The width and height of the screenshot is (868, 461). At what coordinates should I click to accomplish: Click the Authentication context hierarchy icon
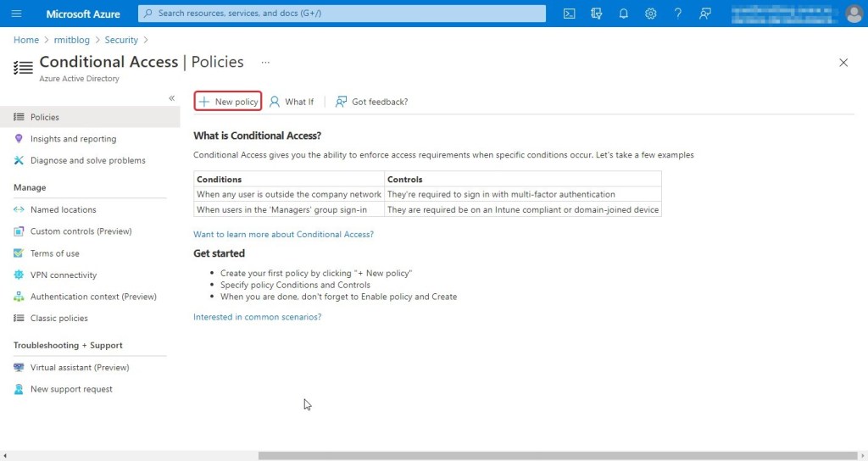coord(19,297)
